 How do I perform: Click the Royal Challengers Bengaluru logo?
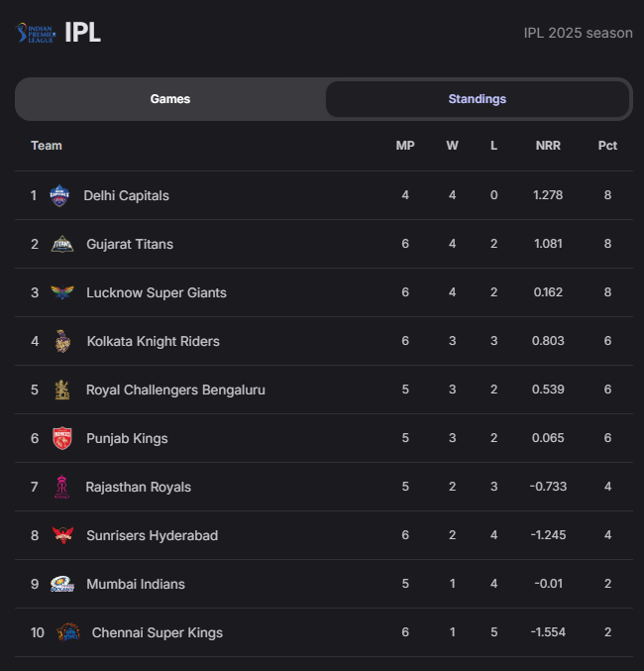[x=62, y=390]
